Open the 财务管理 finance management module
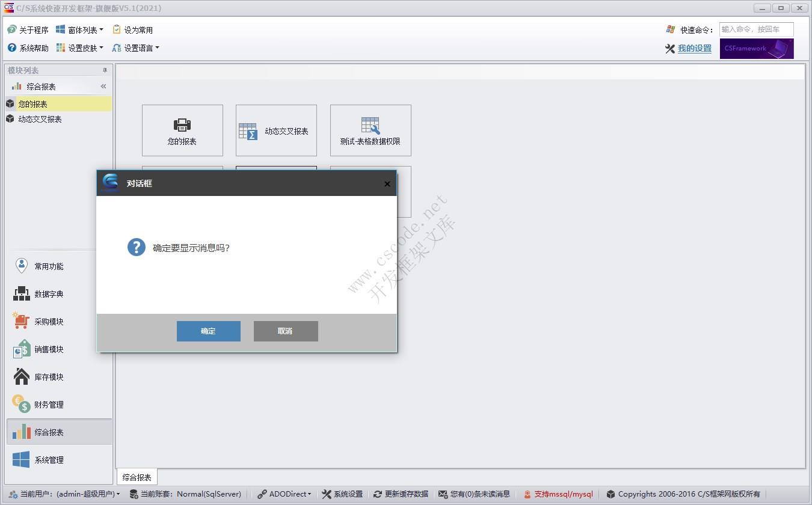 [x=48, y=404]
